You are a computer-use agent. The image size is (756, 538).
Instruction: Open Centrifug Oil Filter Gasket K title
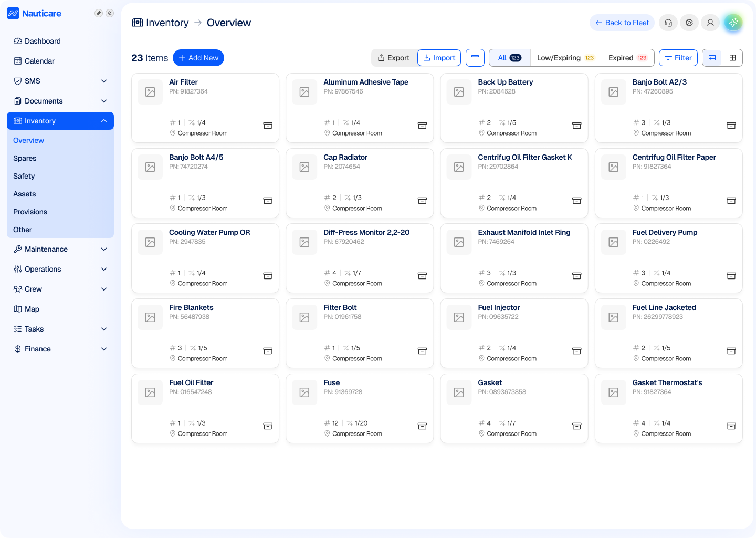click(x=525, y=157)
